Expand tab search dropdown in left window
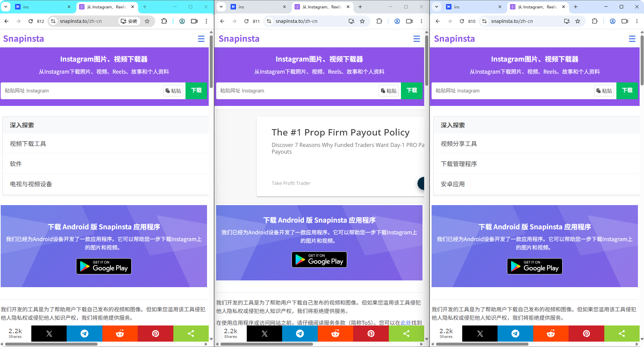 pyautogui.click(x=6, y=7)
